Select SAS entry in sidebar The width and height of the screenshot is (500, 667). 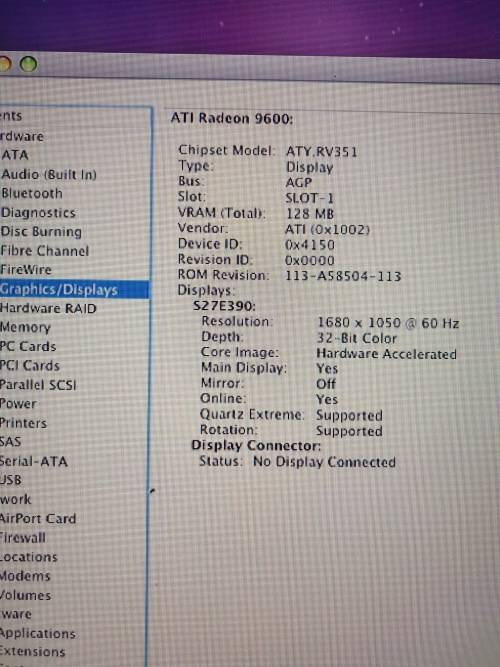pos(10,442)
